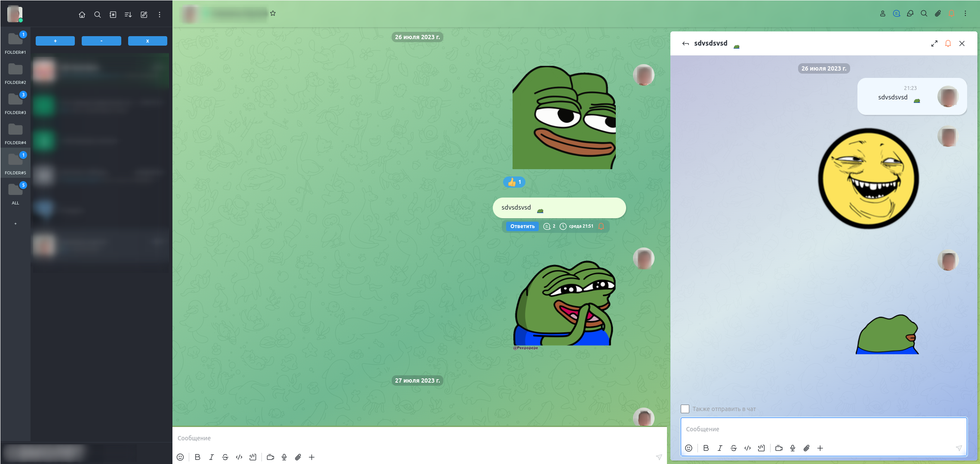Enable 'Также отправить в чат' checkbox
The image size is (980, 464).
[685, 408]
